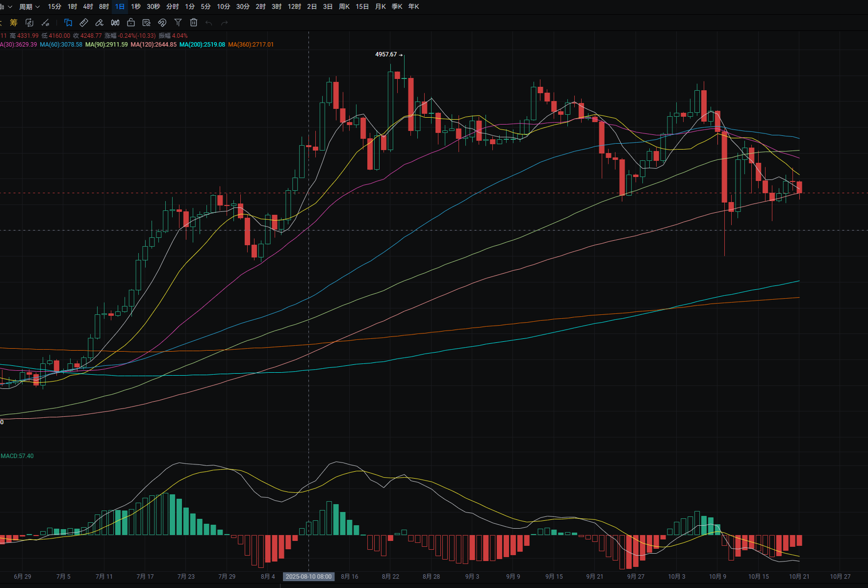Select the 周K weekly timeframe tab
Screen dimensions: 868x588
pos(344,7)
